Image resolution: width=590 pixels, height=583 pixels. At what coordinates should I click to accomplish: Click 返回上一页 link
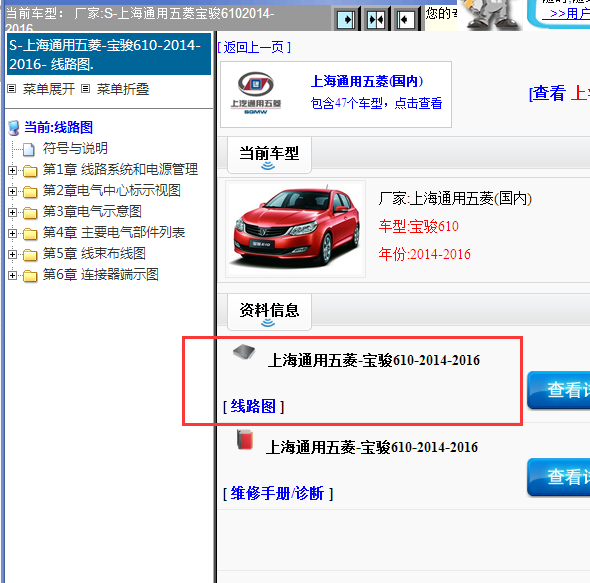pos(254,47)
